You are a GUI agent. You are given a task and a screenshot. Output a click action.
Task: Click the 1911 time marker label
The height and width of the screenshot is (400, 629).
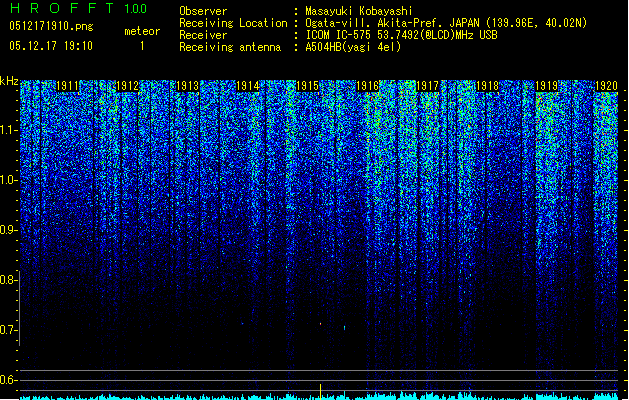point(67,86)
